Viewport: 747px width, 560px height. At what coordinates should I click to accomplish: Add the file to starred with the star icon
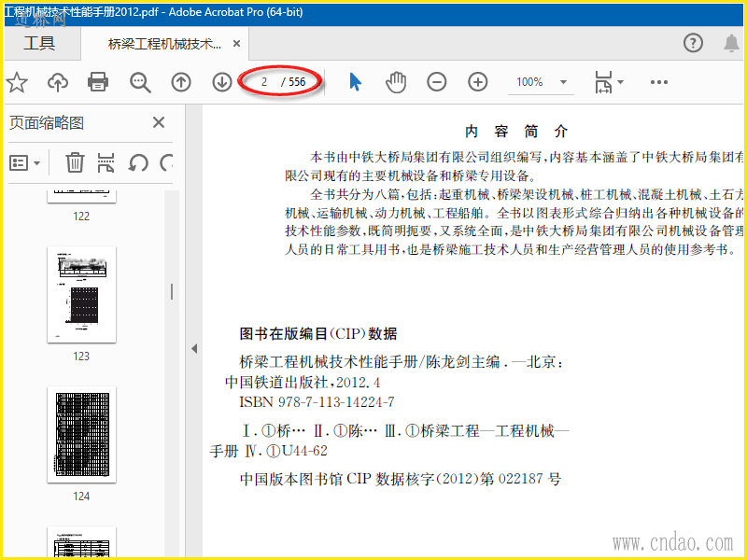click(17, 82)
